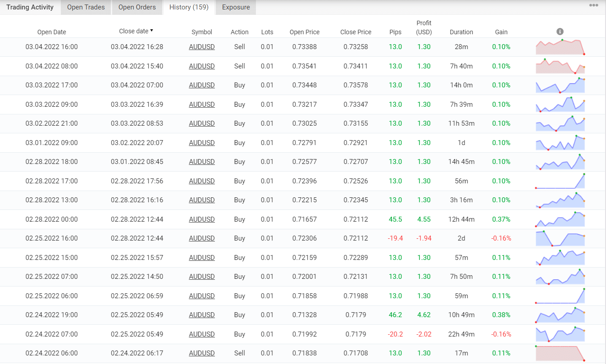The width and height of the screenshot is (606, 364).
Task: View mini chart for 03.02.2022 21:00 trade
Action: tap(560, 123)
